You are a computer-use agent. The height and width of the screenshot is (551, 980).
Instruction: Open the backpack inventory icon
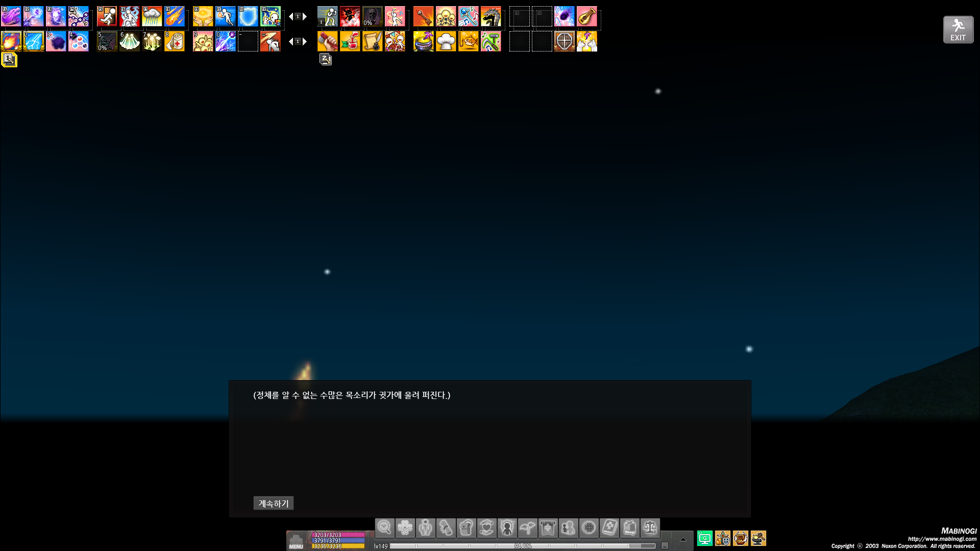(467, 528)
